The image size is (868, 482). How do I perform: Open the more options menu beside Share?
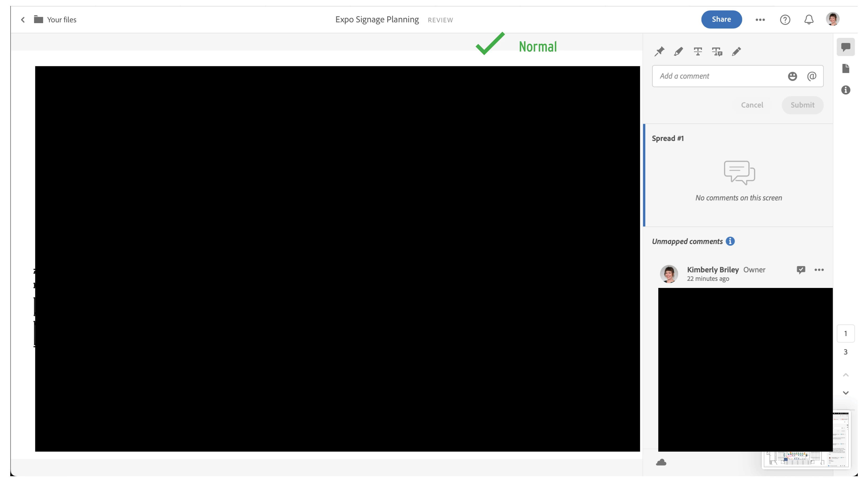[x=760, y=19]
